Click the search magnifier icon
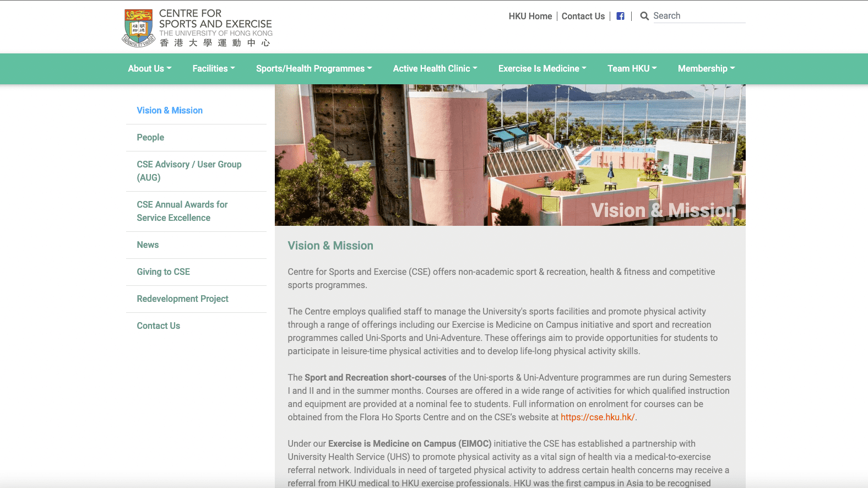Viewport: 868px width, 488px height. 644,16
